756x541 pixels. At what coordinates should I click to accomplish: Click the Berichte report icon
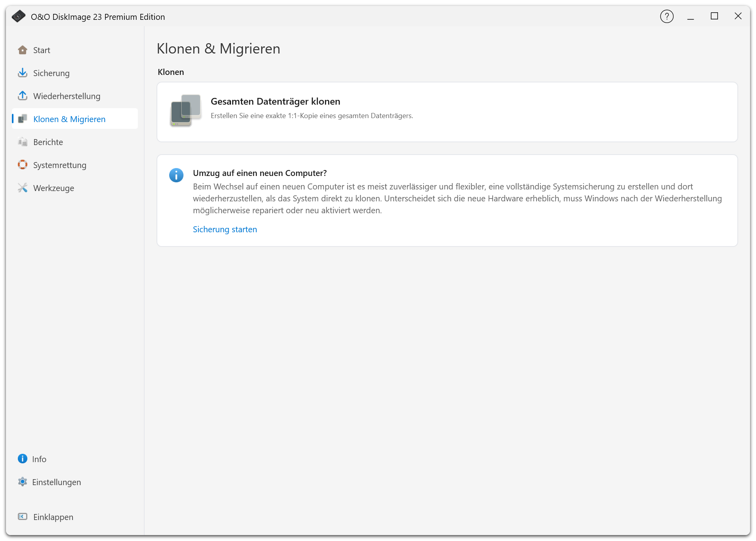pos(23,142)
